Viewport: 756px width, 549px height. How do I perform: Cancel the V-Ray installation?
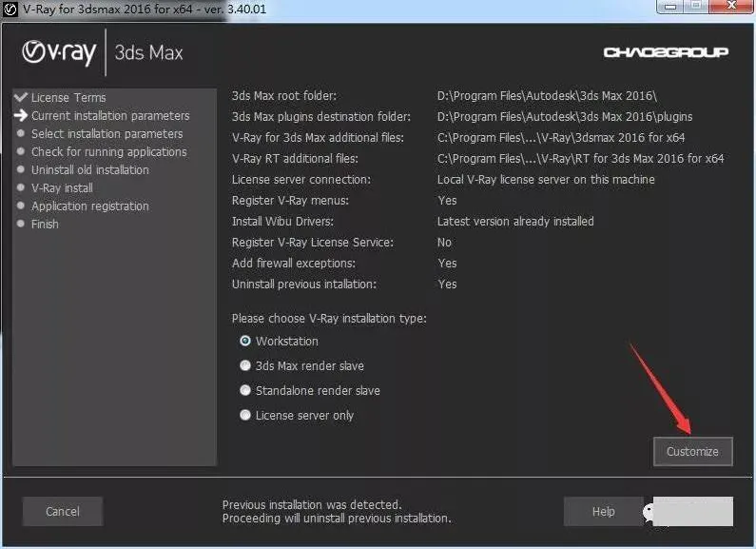63,511
